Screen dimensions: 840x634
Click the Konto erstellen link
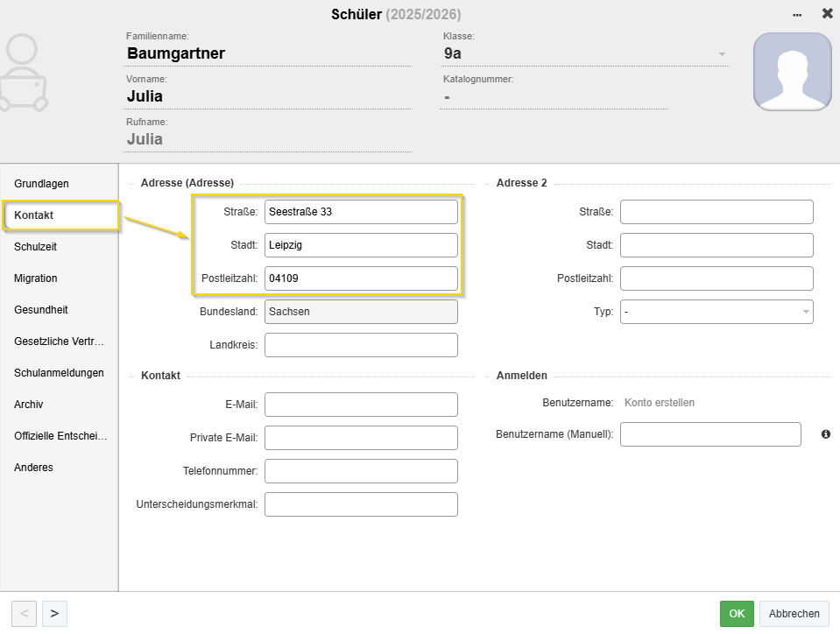(659, 403)
